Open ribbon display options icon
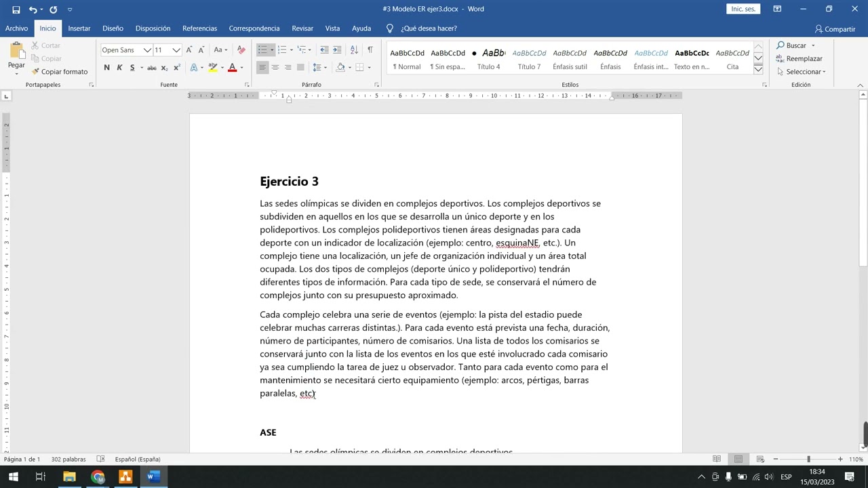Image resolution: width=868 pixels, height=488 pixels. pos(777,9)
